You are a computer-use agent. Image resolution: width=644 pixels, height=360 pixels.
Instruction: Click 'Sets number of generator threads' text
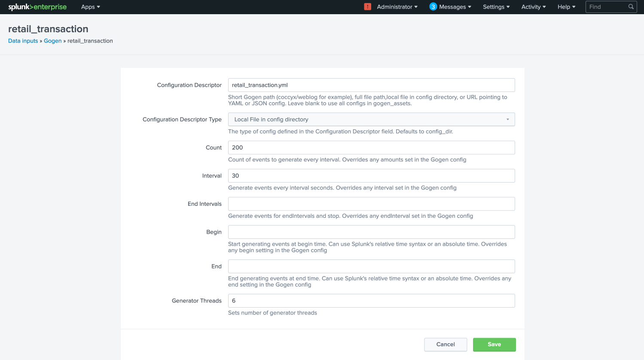tap(272, 313)
